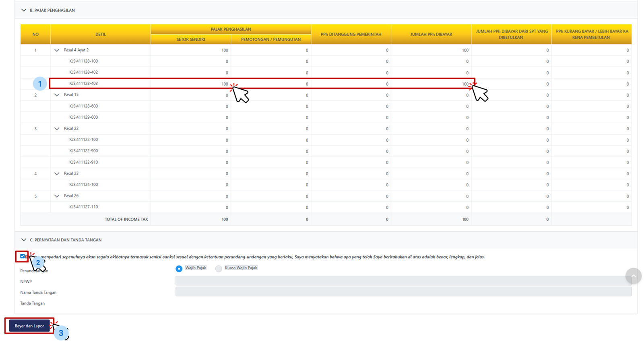Select the Wajib Pajak radio option
Screen dimensions: 644x352
pyautogui.click(x=179, y=269)
